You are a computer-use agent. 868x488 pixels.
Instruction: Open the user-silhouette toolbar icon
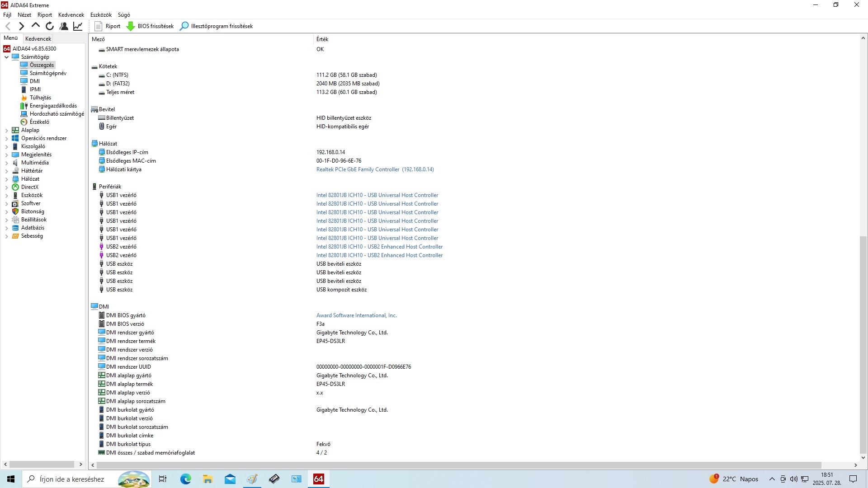click(x=64, y=26)
